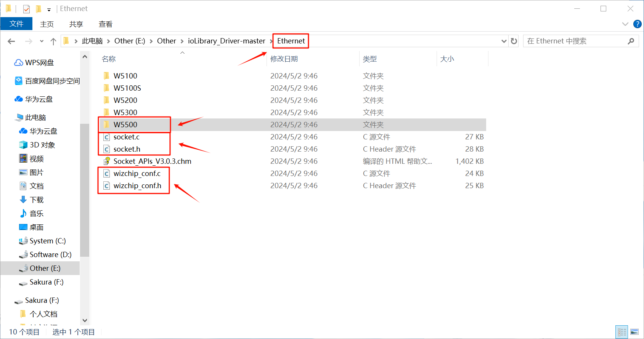Switch to large thumbnails view icon

tap(634, 332)
